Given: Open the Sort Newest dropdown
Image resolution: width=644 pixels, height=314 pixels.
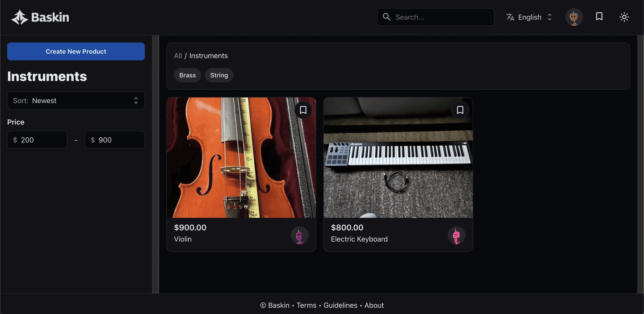Looking at the screenshot, I should pos(76,100).
